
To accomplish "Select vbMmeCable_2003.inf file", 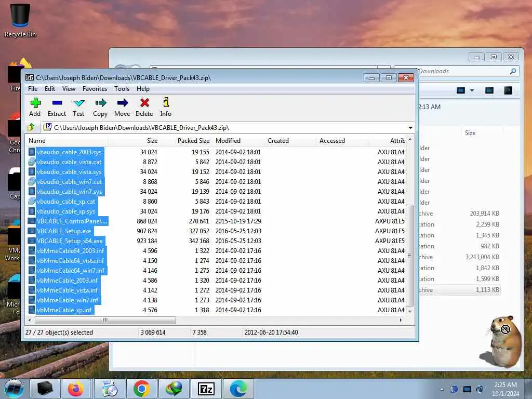I will (x=68, y=280).
